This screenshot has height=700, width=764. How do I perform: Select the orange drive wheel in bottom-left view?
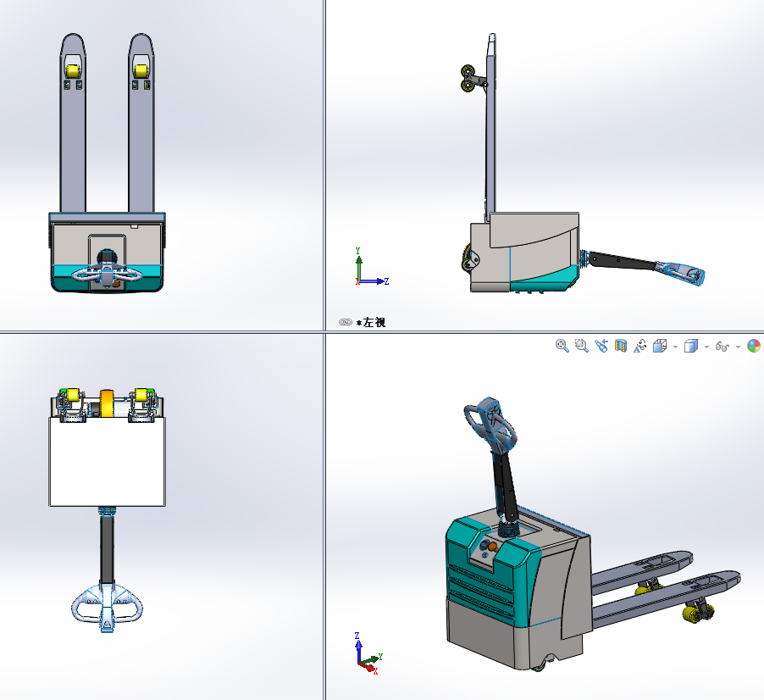(x=107, y=403)
